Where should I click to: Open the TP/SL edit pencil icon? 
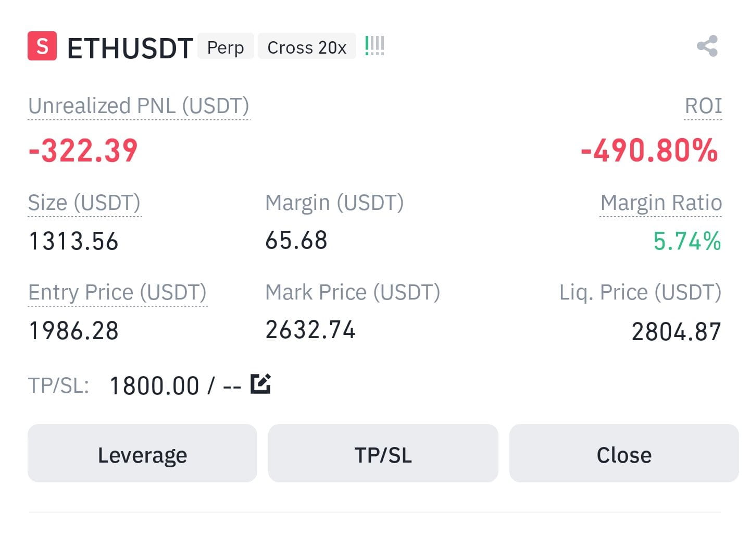[260, 383]
